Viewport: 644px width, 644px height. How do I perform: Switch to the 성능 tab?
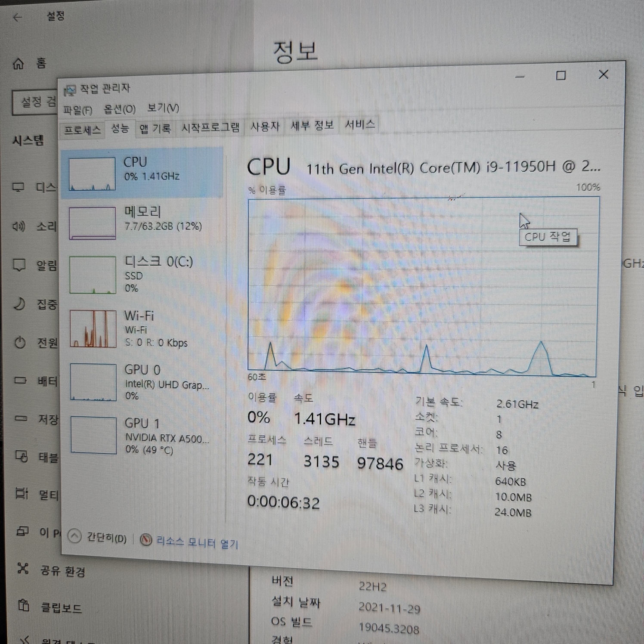(x=120, y=128)
